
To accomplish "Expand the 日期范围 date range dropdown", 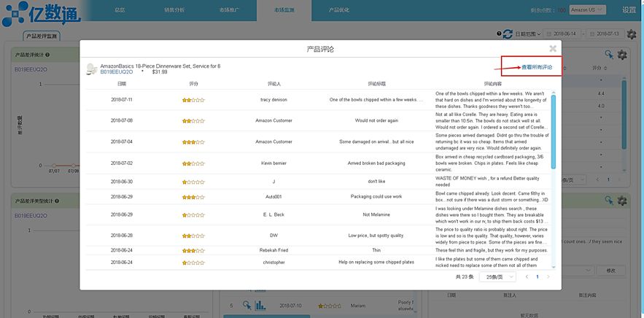I will tap(528, 34).
